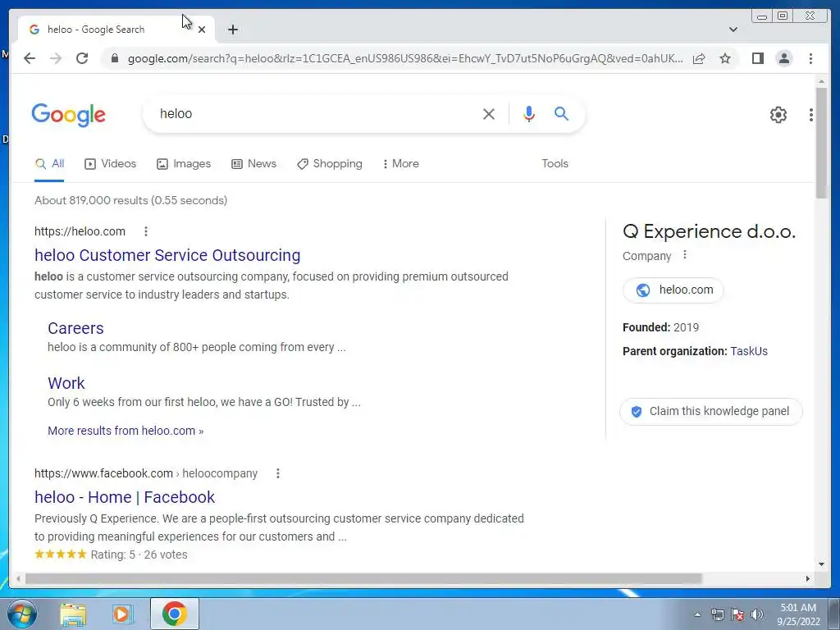Screen dimensions: 840x630
Task: Visit heloo.com from knowledge panel
Action: click(x=673, y=290)
